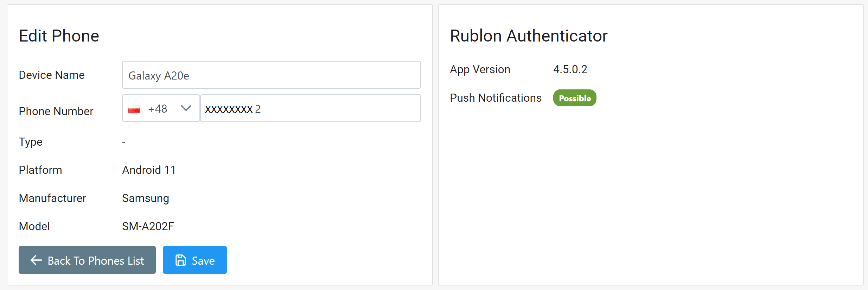The image size is (868, 290).
Task: Select the SM-A202F model text
Action: 148,226
